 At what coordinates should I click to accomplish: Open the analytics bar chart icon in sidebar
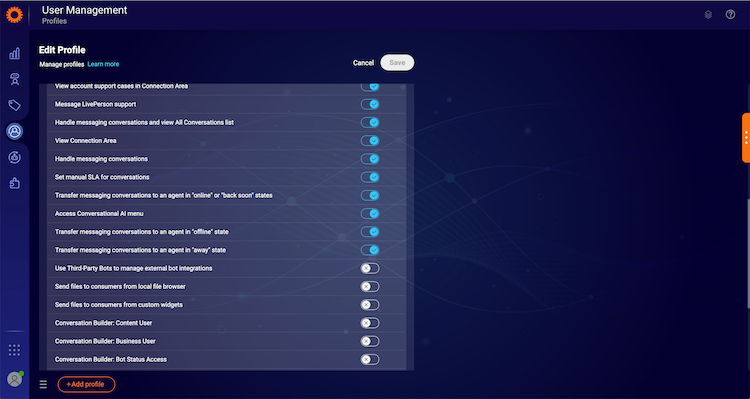coord(14,54)
